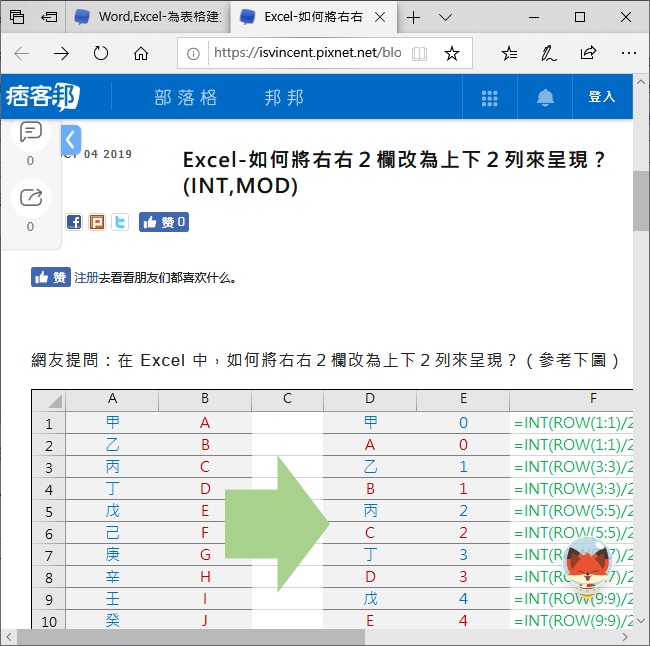Screen dimensions: 650x646
Task: Switch to the Word,Excel tab
Action: pos(147,17)
